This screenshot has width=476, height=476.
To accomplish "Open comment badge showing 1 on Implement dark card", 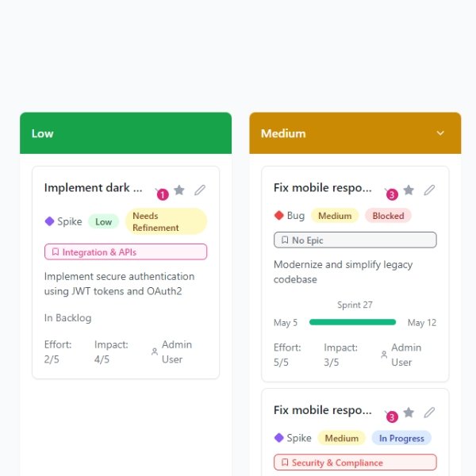I will 163,194.
